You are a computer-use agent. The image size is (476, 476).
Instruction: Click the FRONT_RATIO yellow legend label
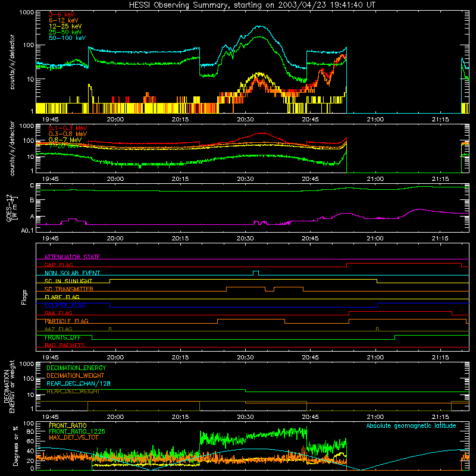tap(68, 425)
